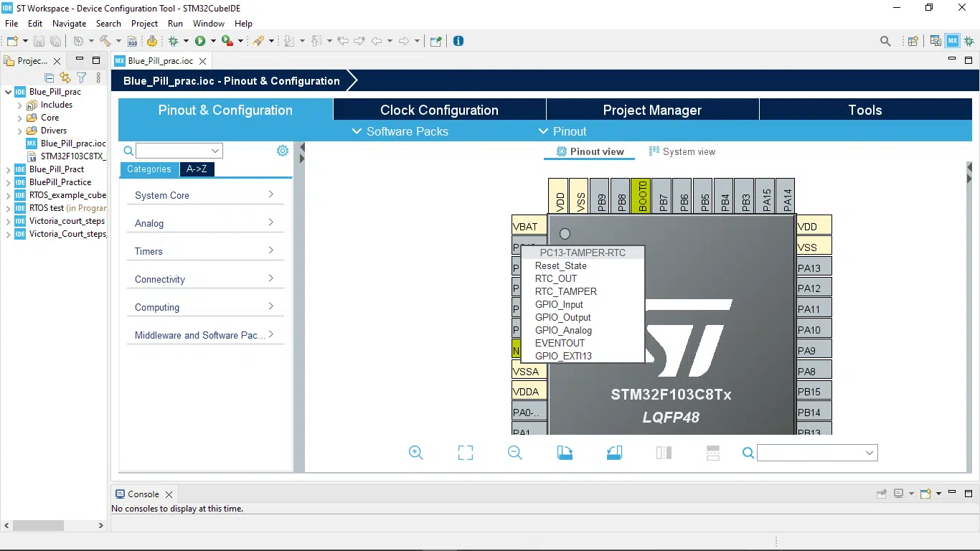Click the Open Console icon
Screen dimensions: 980x551
pos(925,494)
